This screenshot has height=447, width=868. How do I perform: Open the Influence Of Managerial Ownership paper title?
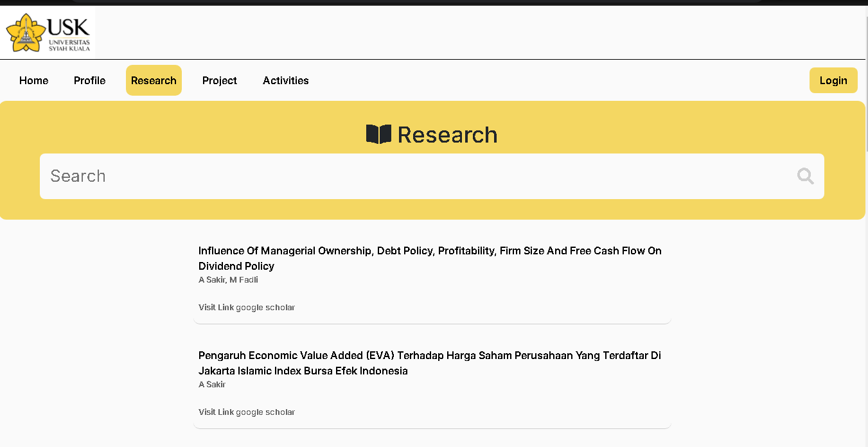[429, 258]
